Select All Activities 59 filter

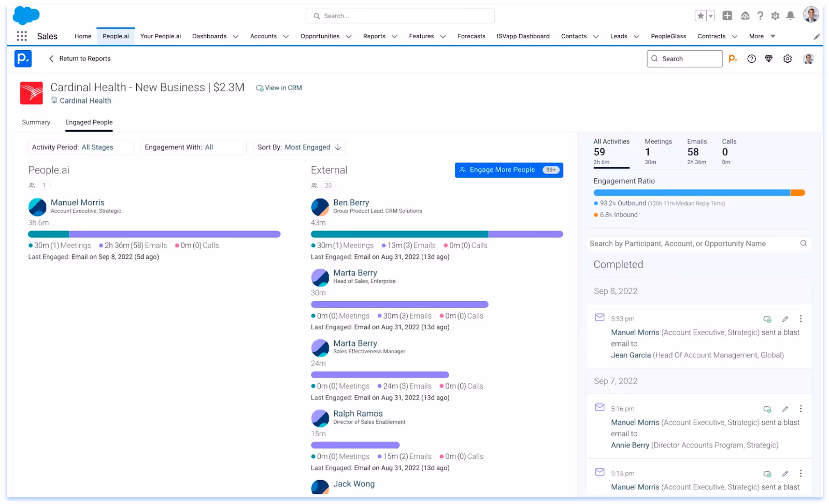coord(611,152)
